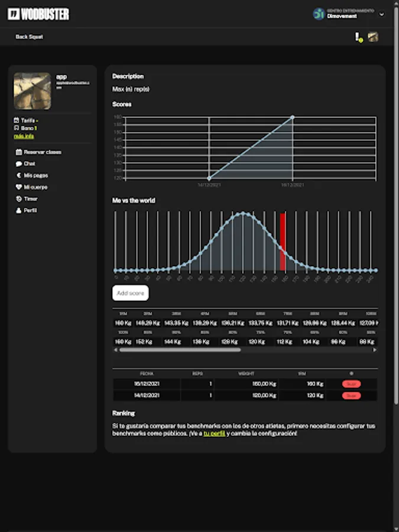
Task: Click the Tarifa calendar icon
Action: 17,120
